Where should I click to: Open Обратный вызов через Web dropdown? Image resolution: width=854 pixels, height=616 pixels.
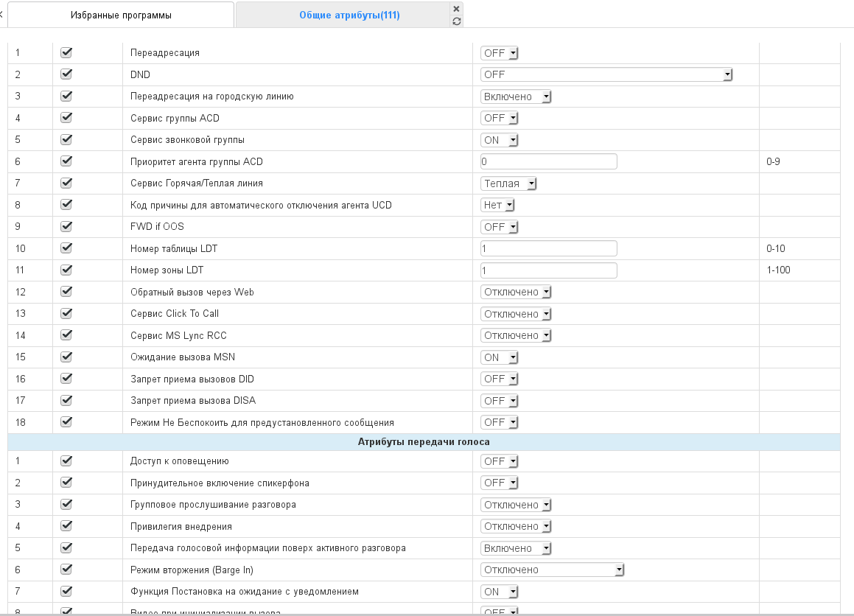coord(516,292)
